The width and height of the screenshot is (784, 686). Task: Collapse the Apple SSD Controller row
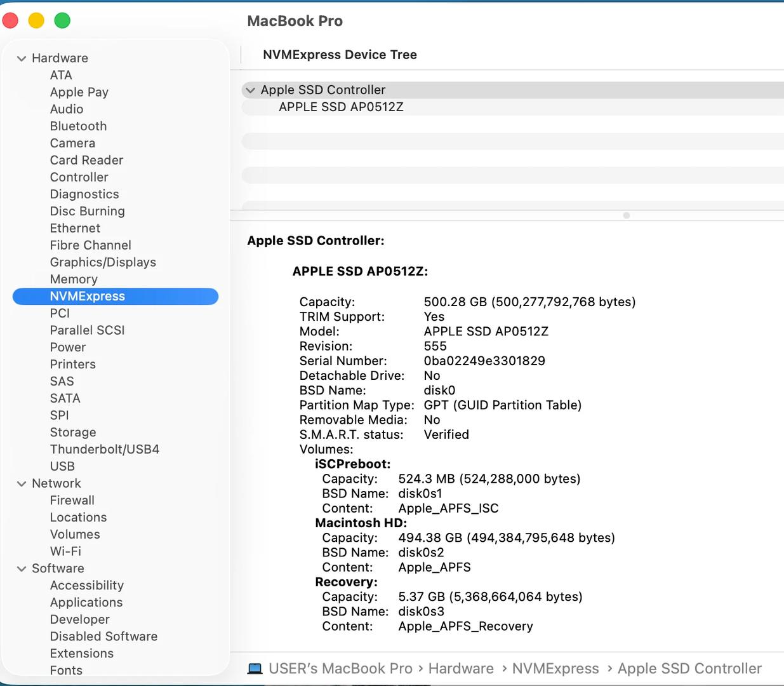click(251, 90)
